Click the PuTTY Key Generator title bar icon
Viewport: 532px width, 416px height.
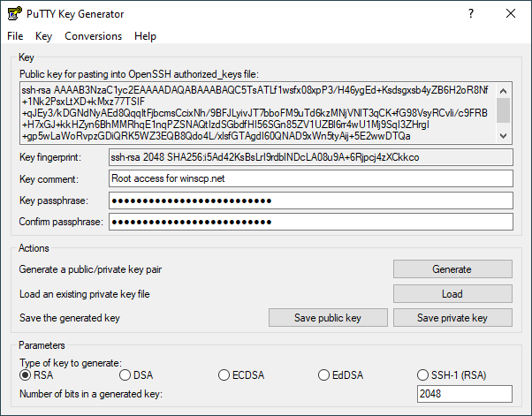(x=13, y=14)
